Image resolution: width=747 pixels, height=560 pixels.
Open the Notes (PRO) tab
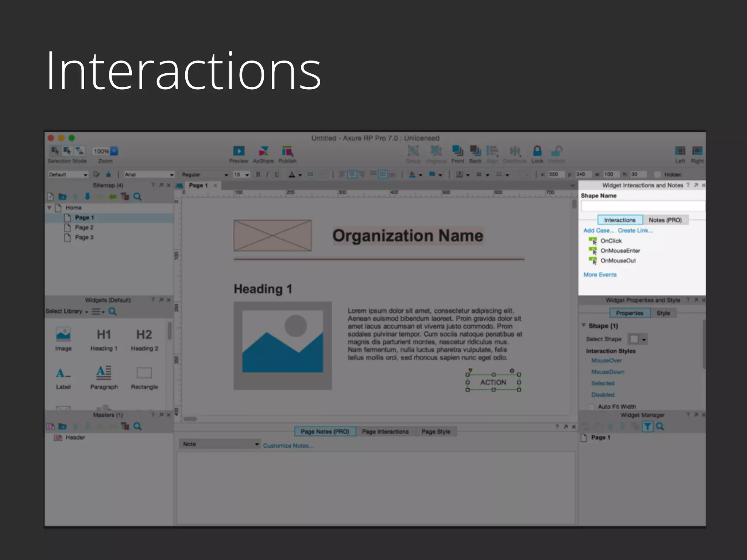[665, 220]
